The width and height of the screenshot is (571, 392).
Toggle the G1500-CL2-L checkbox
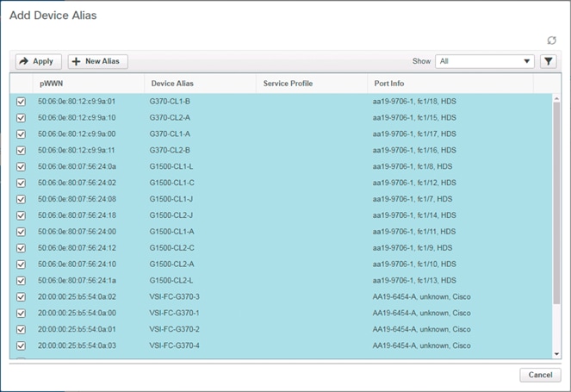pos(22,281)
